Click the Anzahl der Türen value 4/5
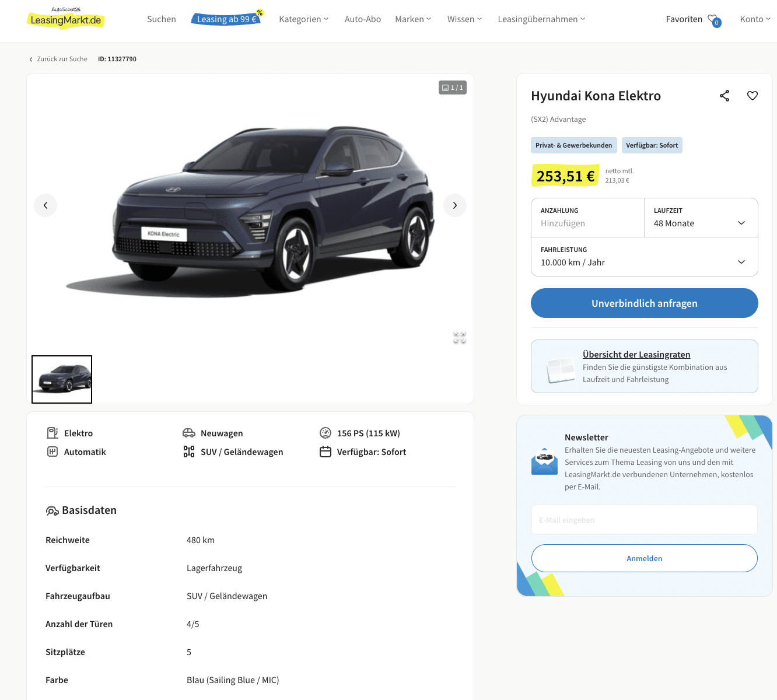Viewport: 777px width, 700px height. point(193,624)
